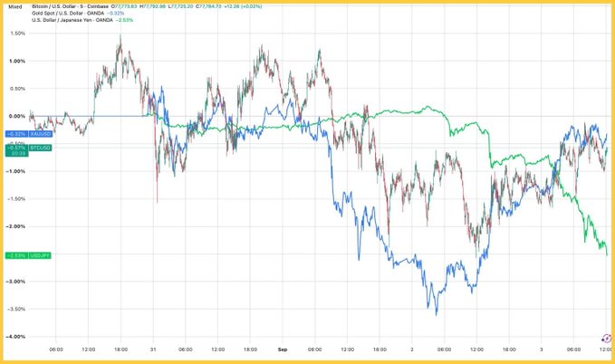
Task: Click the Gold Spot legend percent change
Action: click(116, 14)
